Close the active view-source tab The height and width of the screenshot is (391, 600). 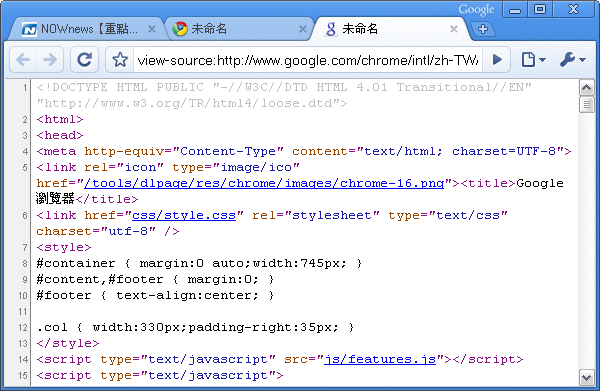point(454,29)
